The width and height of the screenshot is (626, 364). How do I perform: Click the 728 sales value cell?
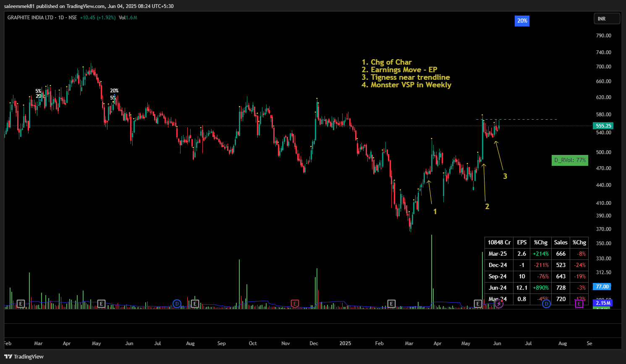coord(561,288)
